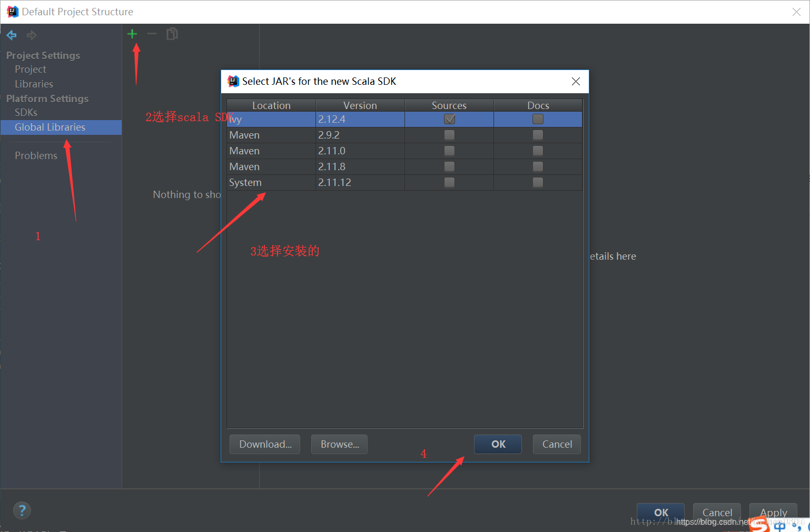The width and height of the screenshot is (810, 532).
Task: Click the green plus add library icon
Action: pos(132,34)
